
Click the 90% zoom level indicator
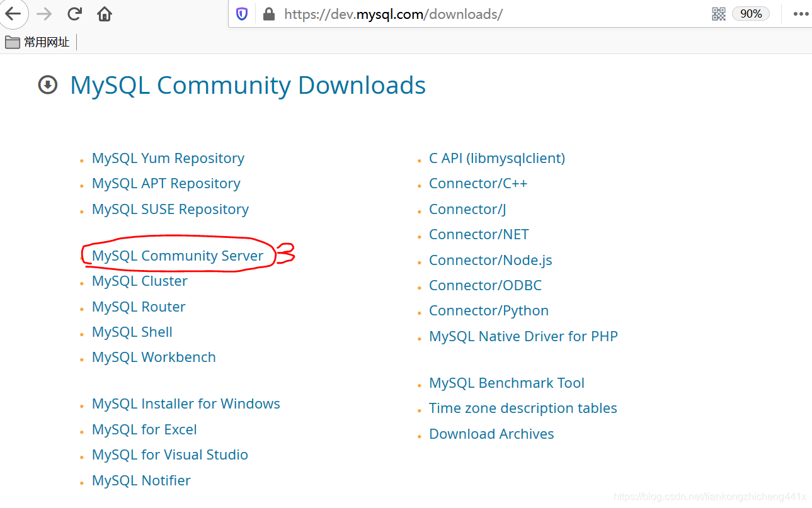click(x=751, y=14)
